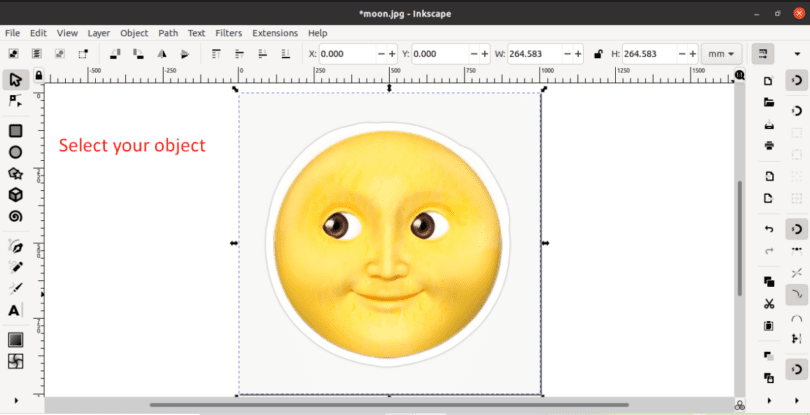
Task: Select the 3D box tool
Action: tap(15, 195)
